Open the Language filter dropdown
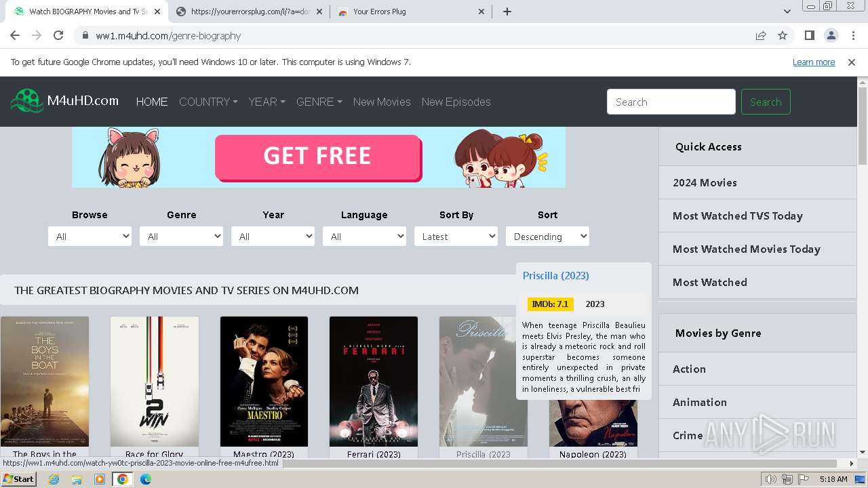Screen dimensions: 868x488 click(364, 237)
